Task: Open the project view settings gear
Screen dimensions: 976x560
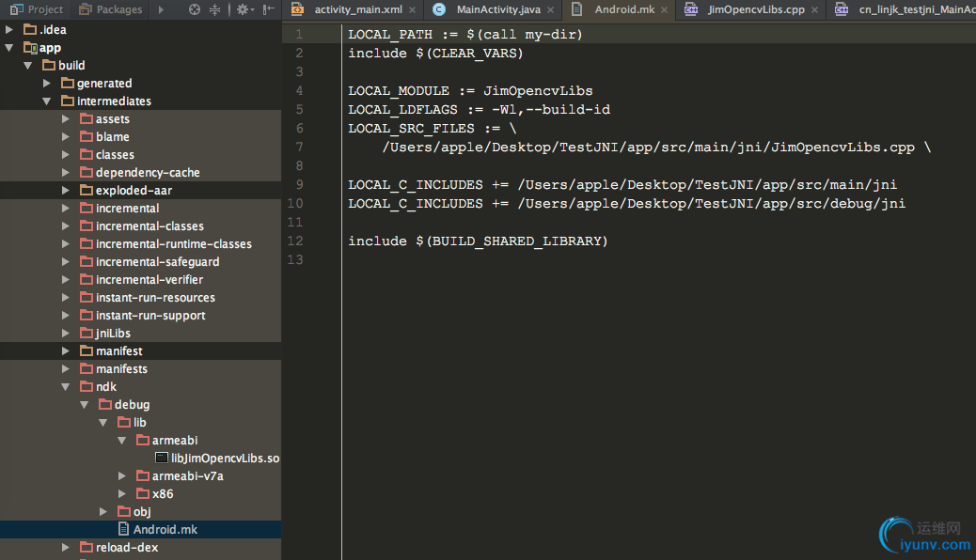Action: pos(244,9)
